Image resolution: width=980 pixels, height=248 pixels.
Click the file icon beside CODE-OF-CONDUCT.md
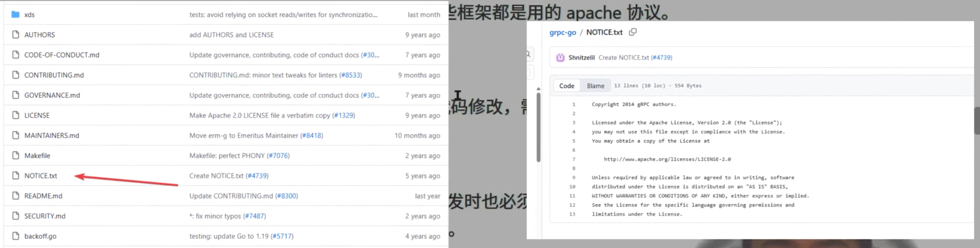(x=16, y=55)
